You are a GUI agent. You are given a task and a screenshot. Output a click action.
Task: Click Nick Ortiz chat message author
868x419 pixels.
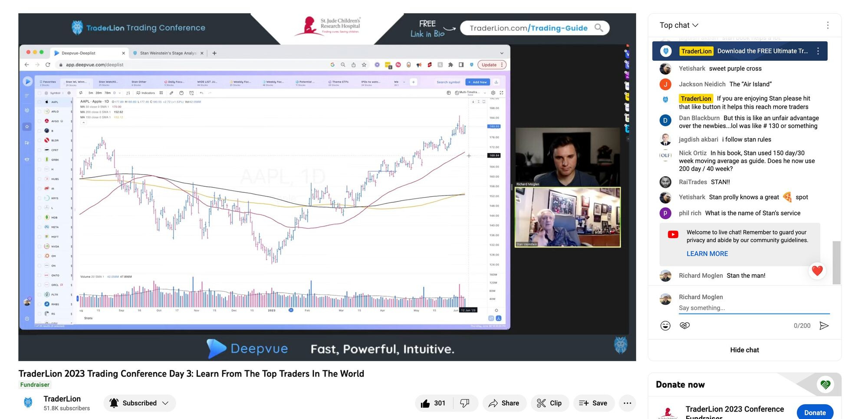(693, 153)
